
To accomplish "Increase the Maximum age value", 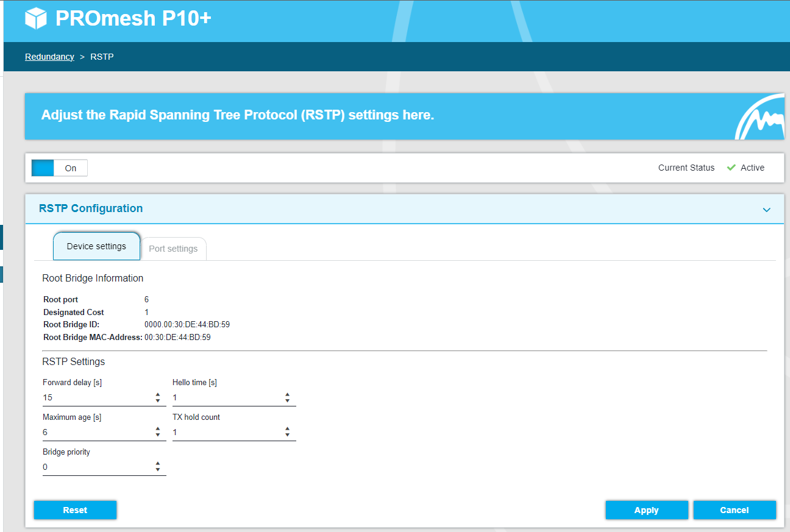I will click(x=158, y=429).
